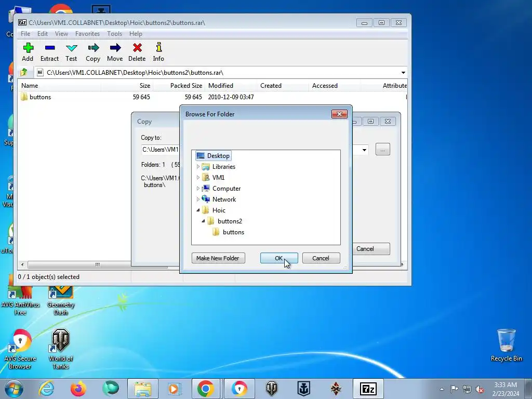Click the green Add toolbar icon
The height and width of the screenshot is (399, 532).
coord(28,48)
